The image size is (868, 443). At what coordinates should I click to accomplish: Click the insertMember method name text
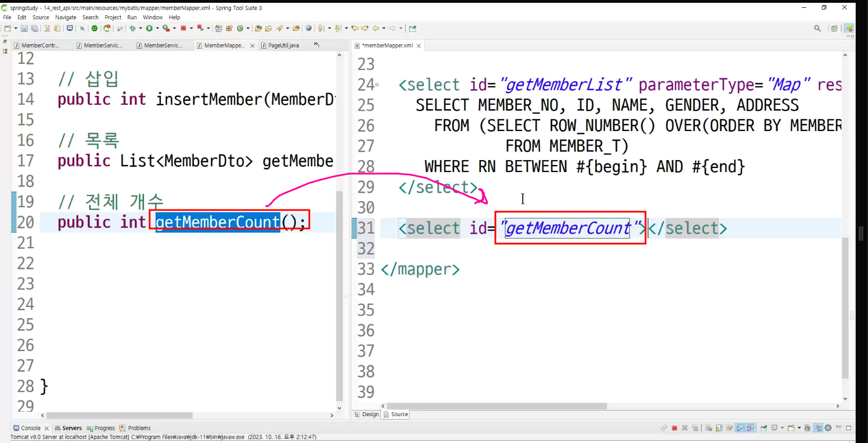pos(210,99)
